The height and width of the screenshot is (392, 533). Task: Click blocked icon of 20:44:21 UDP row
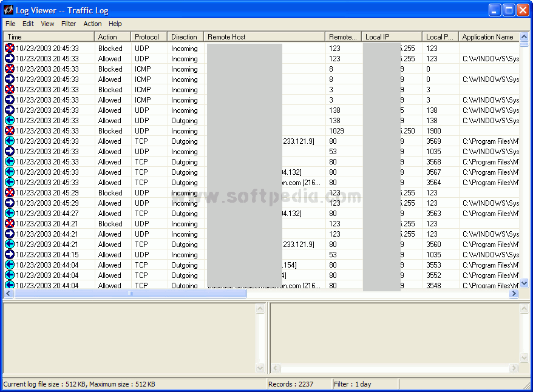tap(10, 223)
